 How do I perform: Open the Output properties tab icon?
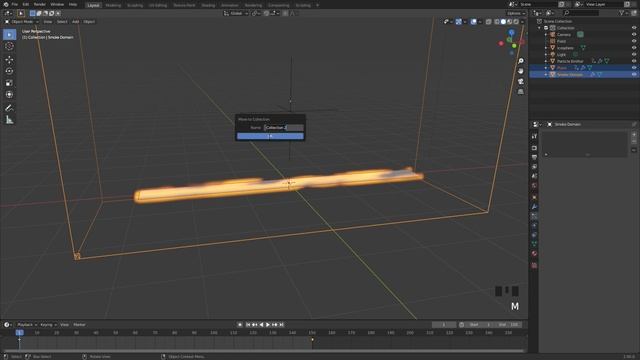[x=534, y=157]
